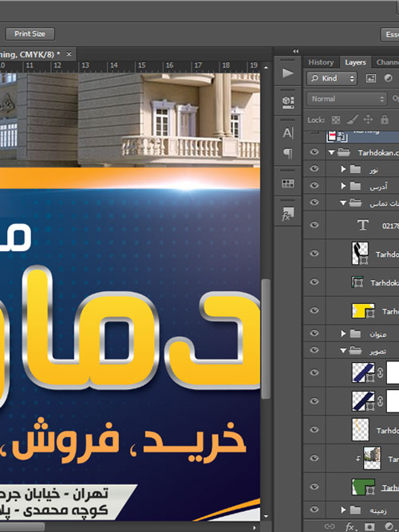Click the T text layer icon
The height and width of the screenshot is (532, 399).
click(x=362, y=225)
